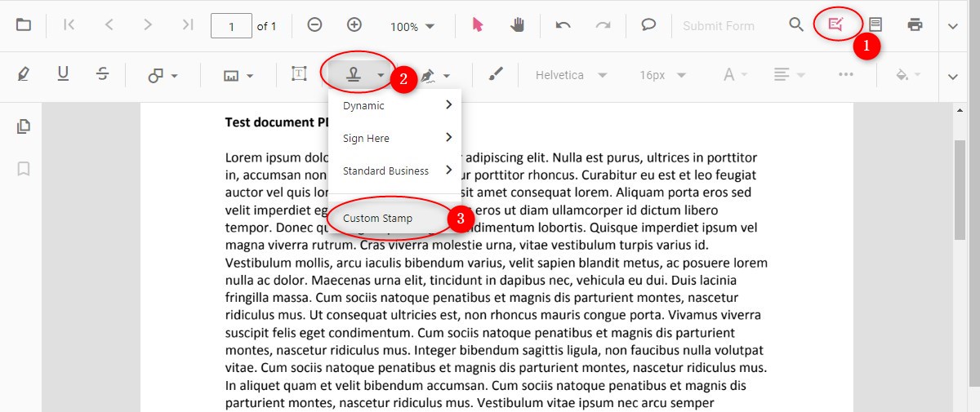
Task: Select the highlight annotation tool
Action: click(24, 74)
